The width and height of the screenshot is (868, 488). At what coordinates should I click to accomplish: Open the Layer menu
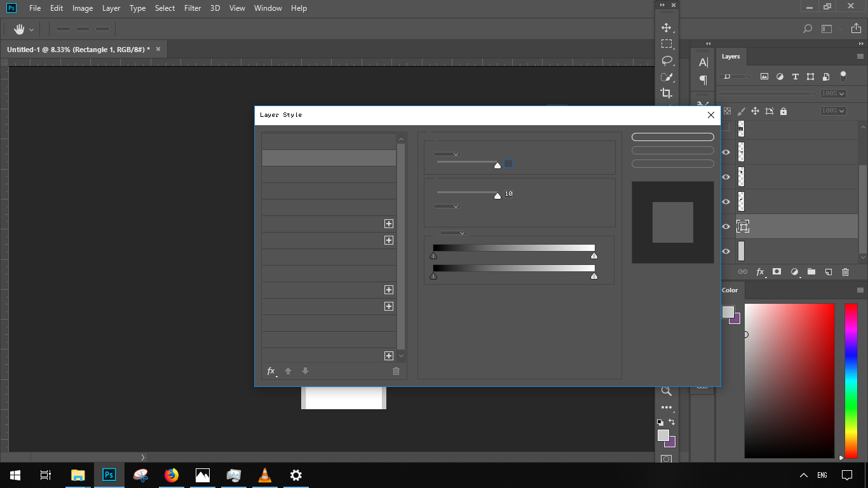pos(111,8)
